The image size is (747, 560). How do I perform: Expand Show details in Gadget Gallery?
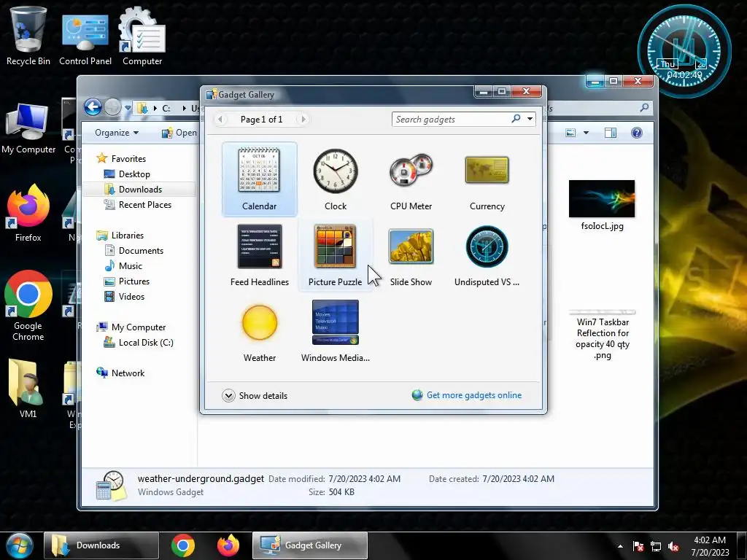(255, 396)
